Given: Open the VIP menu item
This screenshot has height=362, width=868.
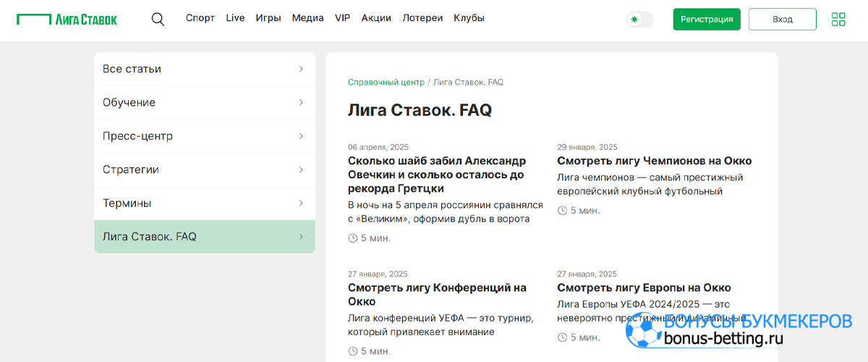Looking at the screenshot, I should click(342, 18).
